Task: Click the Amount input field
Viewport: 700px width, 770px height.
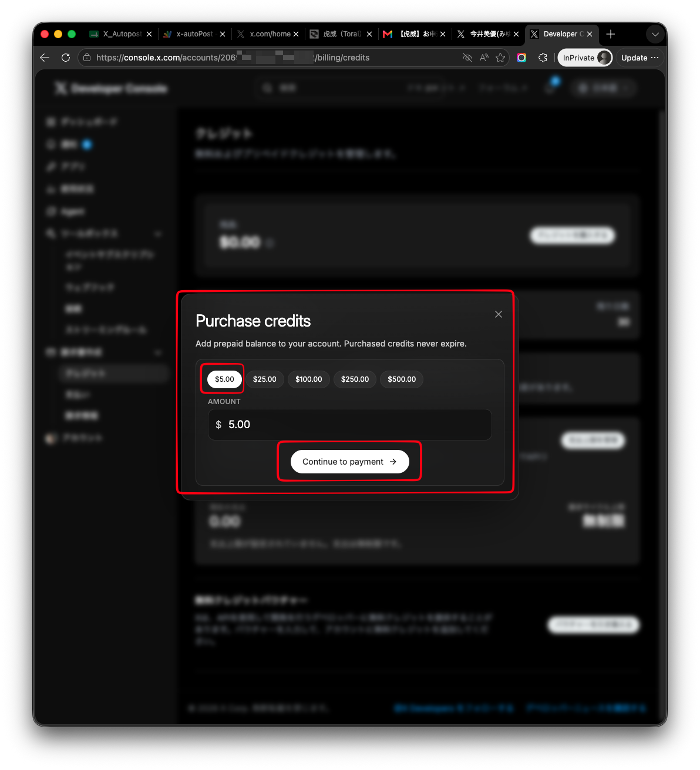Action: click(350, 425)
